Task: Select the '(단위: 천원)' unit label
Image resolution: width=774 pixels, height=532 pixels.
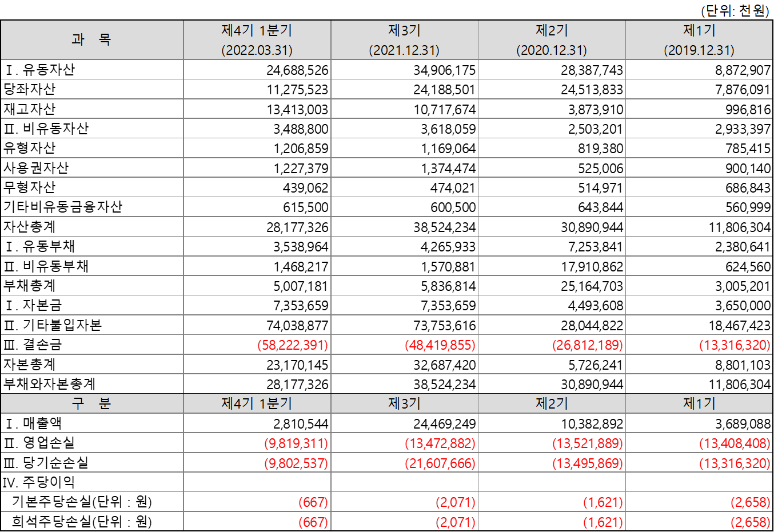Action: (735, 10)
